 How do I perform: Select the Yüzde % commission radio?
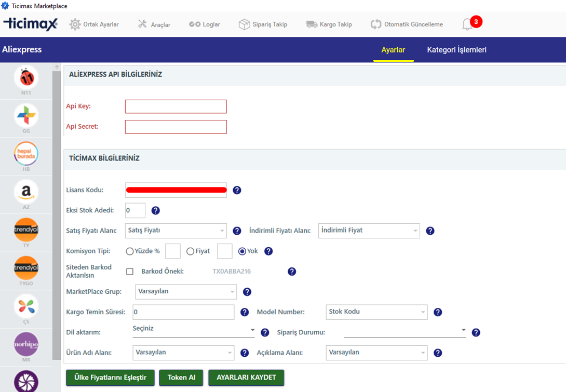tap(130, 251)
